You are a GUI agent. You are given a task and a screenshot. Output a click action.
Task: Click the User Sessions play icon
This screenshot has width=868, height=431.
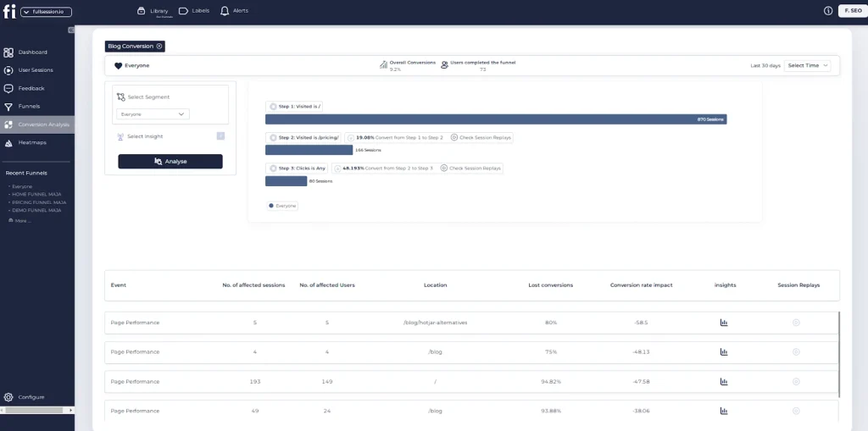pos(8,70)
